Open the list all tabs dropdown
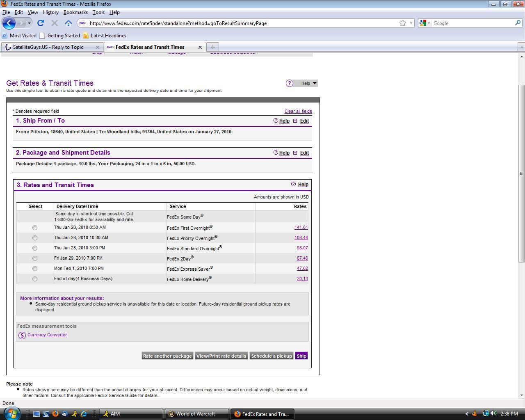Image resolution: width=525 pixels, height=420 pixels. click(x=521, y=47)
